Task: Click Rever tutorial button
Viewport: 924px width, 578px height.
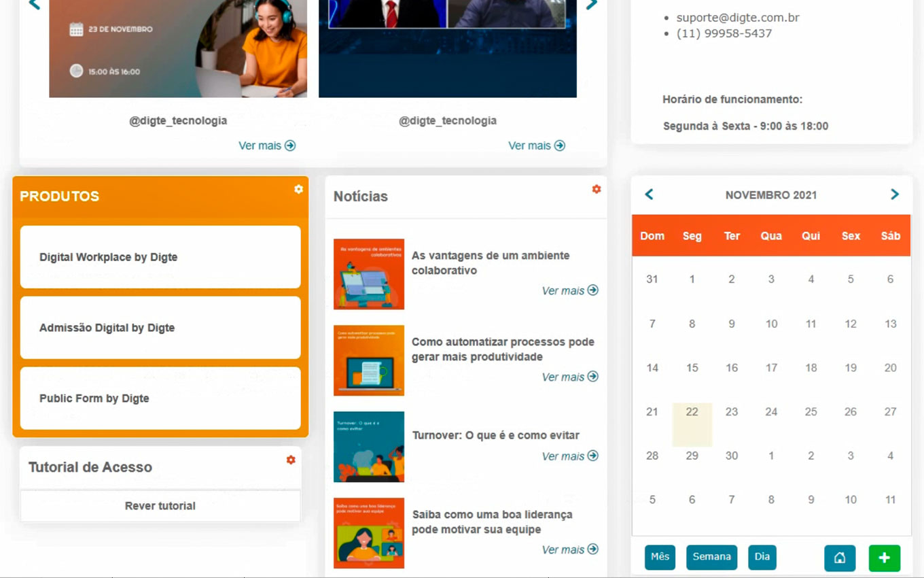Action: 160,506
